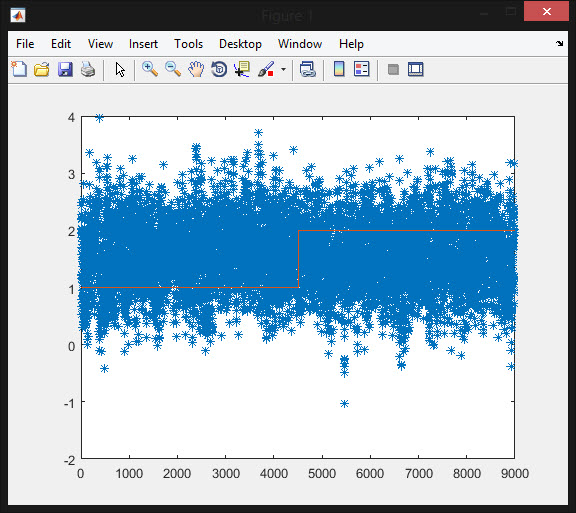This screenshot has width=576, height=513.
Task: Insert a colorbar from the toolbar
Action: [339, 69]
